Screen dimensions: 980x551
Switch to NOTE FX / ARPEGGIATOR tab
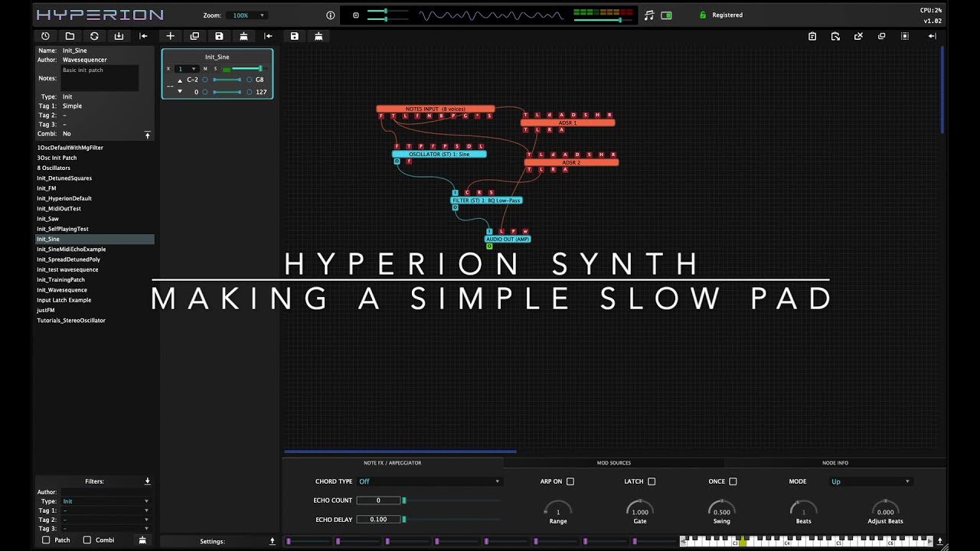[392, 463]
